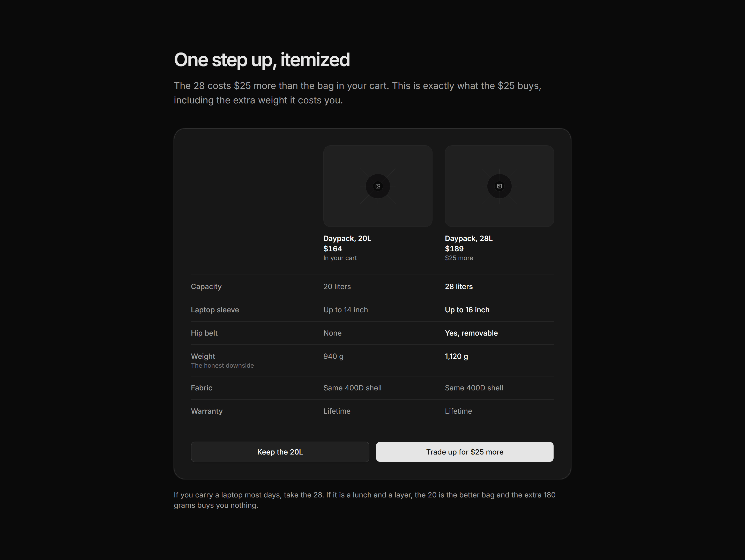Trade up for $25 more button
745x560 pixels.
coord(465,452)
